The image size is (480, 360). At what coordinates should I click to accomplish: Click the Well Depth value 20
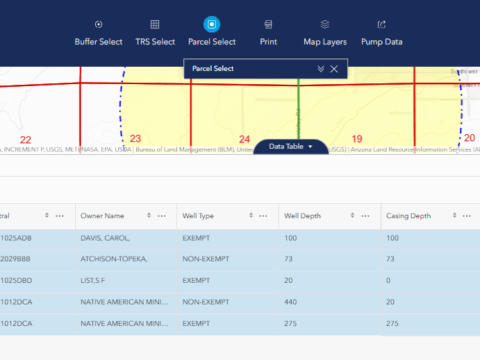(x=288, y=280)
